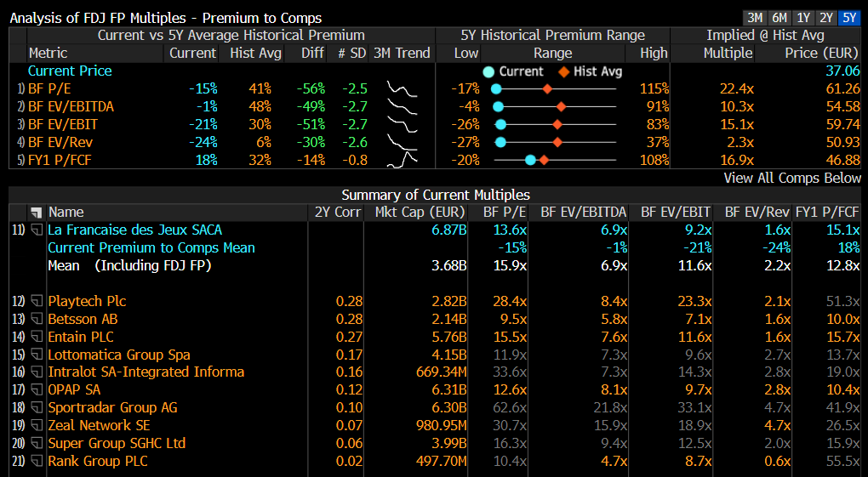Open the FY1 P/FCF 3M trend sparkline

point(402,159)
